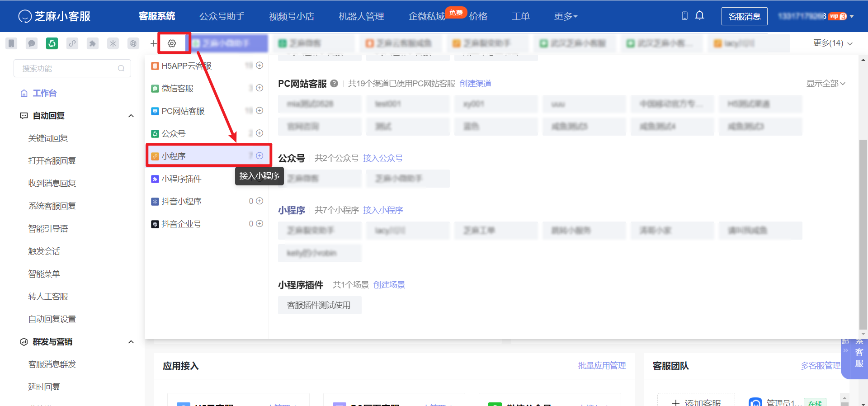Click the 创建渠道 link
868x406 pixels.
(x=476, y=84)
